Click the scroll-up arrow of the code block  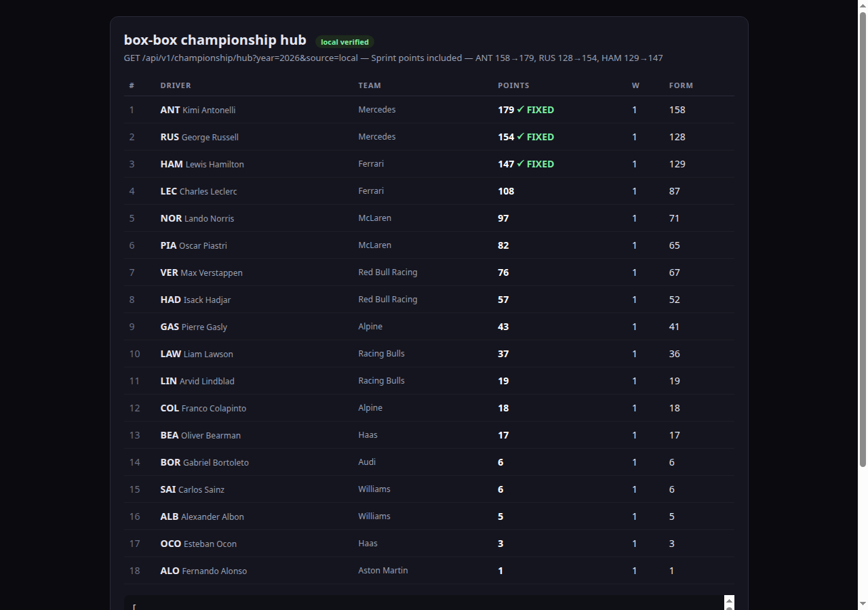point(730,601)
